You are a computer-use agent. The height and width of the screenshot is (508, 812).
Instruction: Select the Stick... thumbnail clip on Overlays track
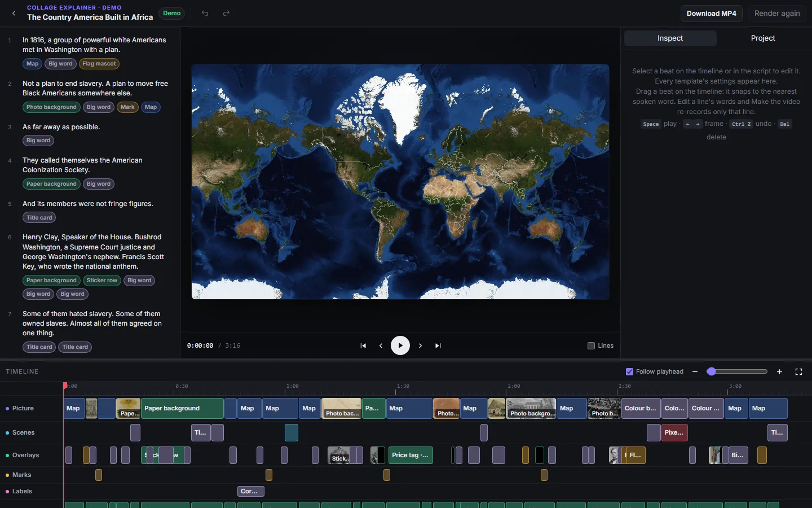point(339,455)
